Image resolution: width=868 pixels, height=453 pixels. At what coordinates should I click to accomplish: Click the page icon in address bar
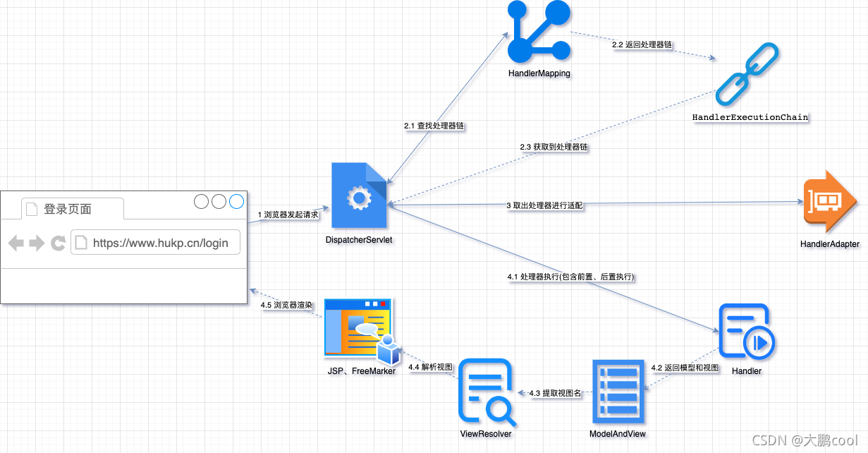[81, 243]
